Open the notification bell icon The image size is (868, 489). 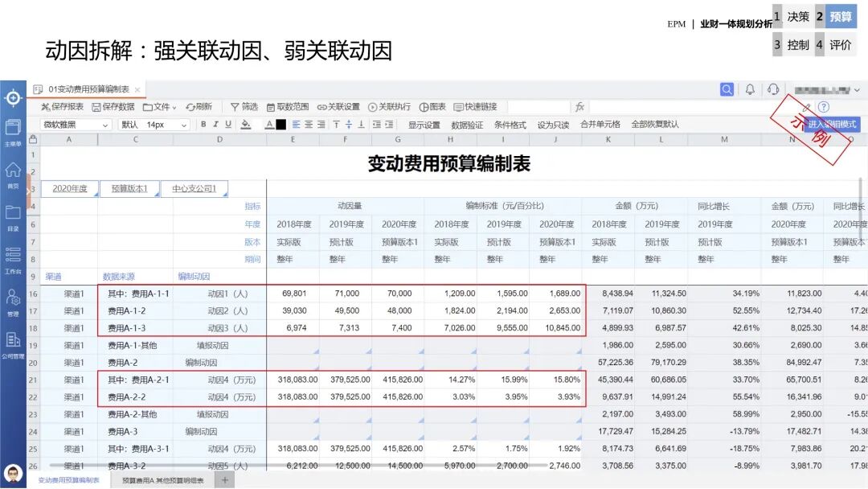point(749,88)
